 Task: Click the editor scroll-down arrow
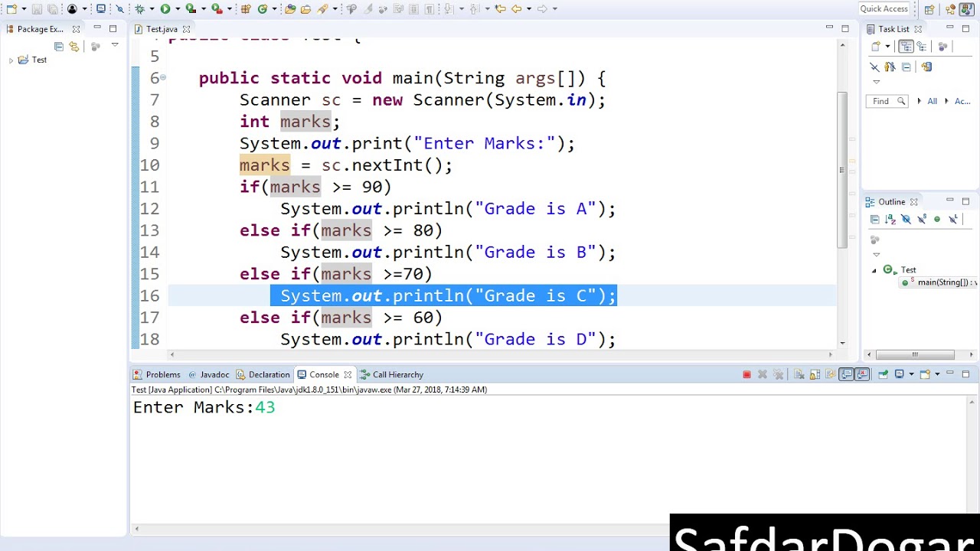[x=843, y=343]
